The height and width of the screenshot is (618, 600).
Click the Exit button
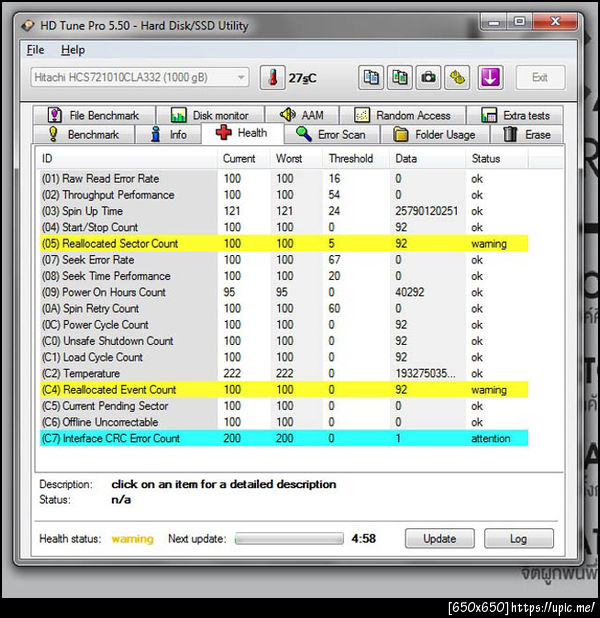point(540,77)
